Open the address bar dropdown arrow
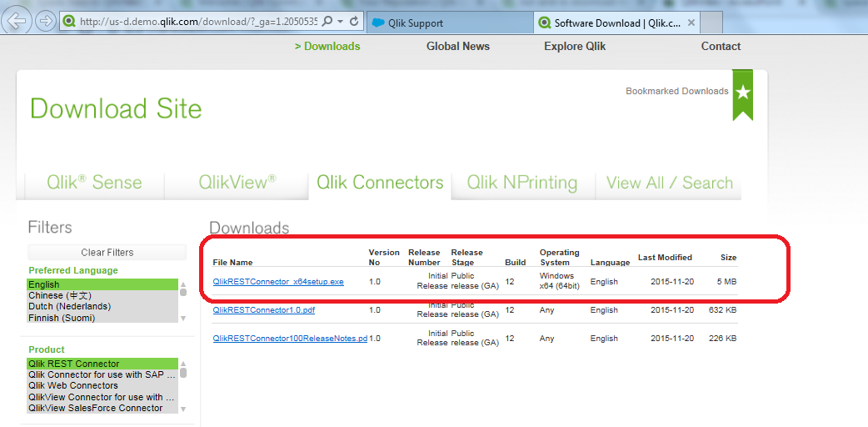 pyautogui.click(x=341, y=23)
